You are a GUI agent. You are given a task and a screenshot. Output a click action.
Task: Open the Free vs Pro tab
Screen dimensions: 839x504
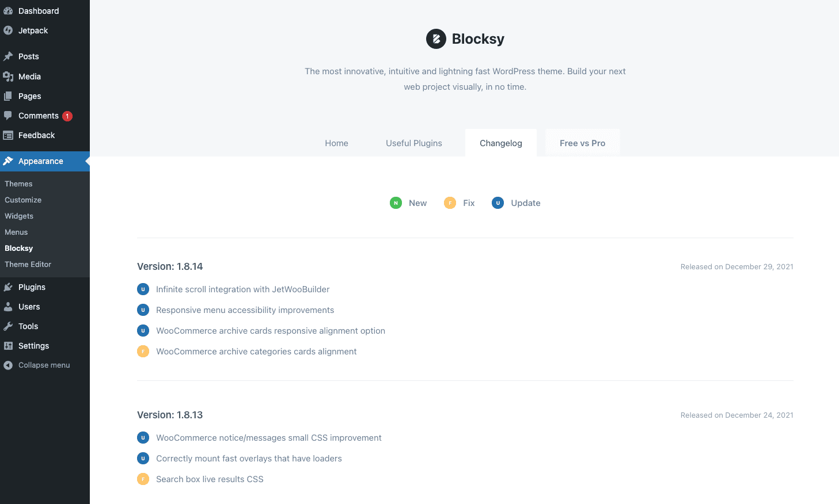[582, 143]
